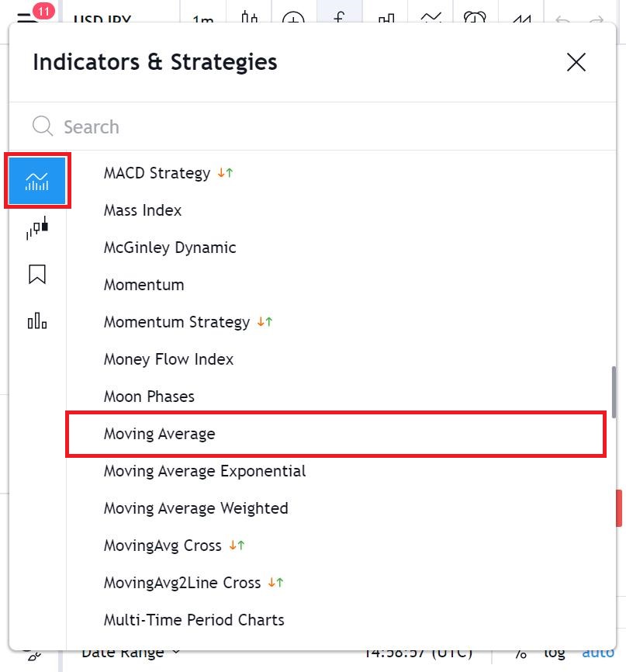Screen dimensions: 626x672
Task: Toggle log scale option
Action: tap(554, 653)
